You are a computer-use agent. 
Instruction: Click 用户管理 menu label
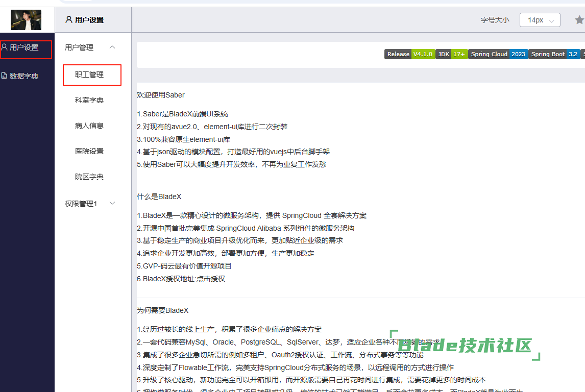coord(79,48)
